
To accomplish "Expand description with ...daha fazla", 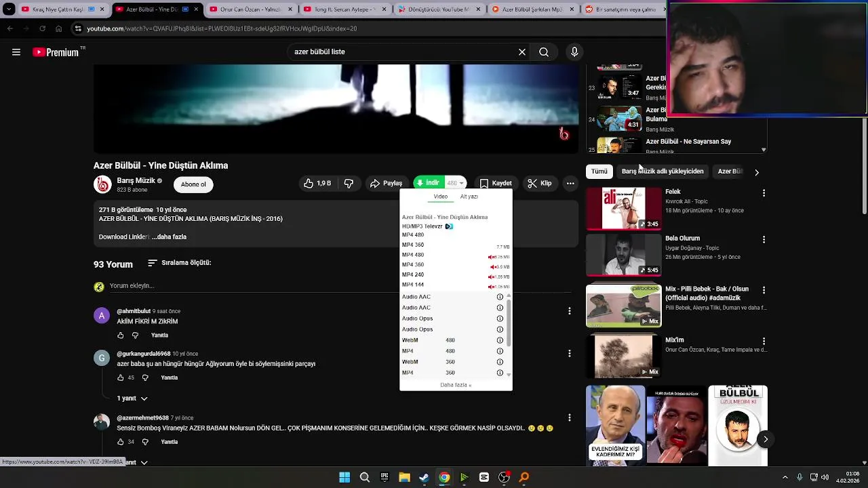I will 169,237.
